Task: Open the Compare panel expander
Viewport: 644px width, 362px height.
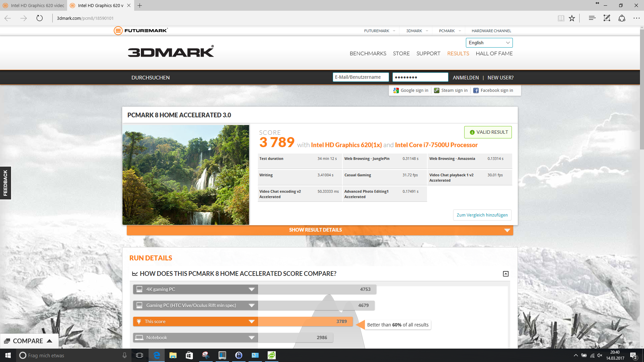Action: tap(50, 341)
